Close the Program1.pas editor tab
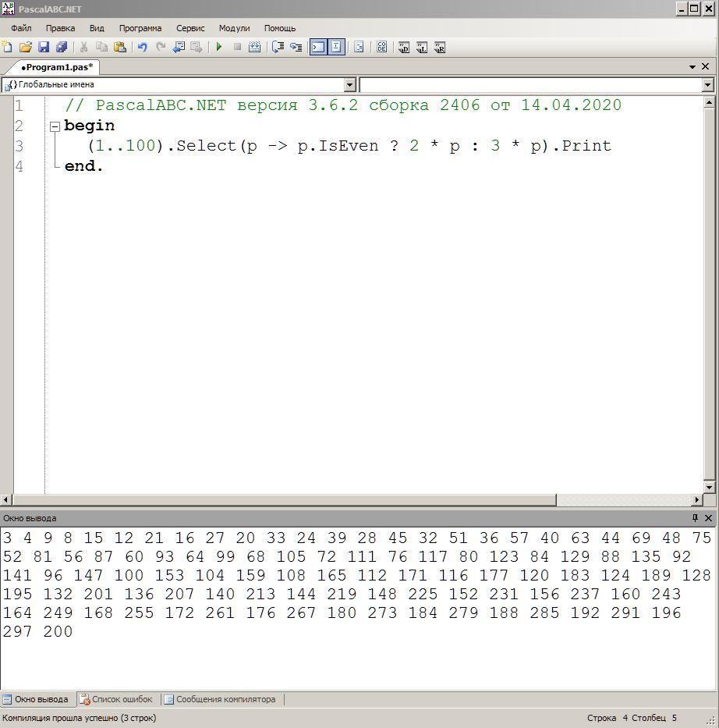Image resolution: width=719 pixels, height=728 pixels. tap(706, 66)
